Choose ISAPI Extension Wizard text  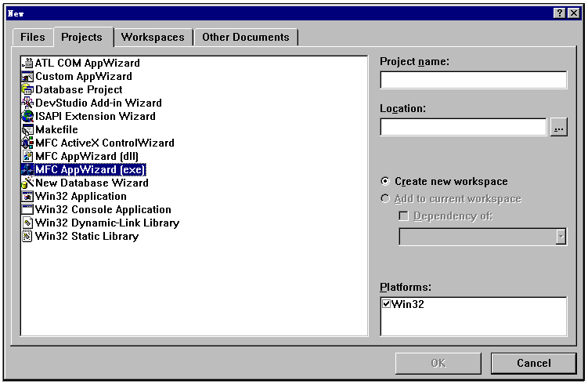(96, 116)
